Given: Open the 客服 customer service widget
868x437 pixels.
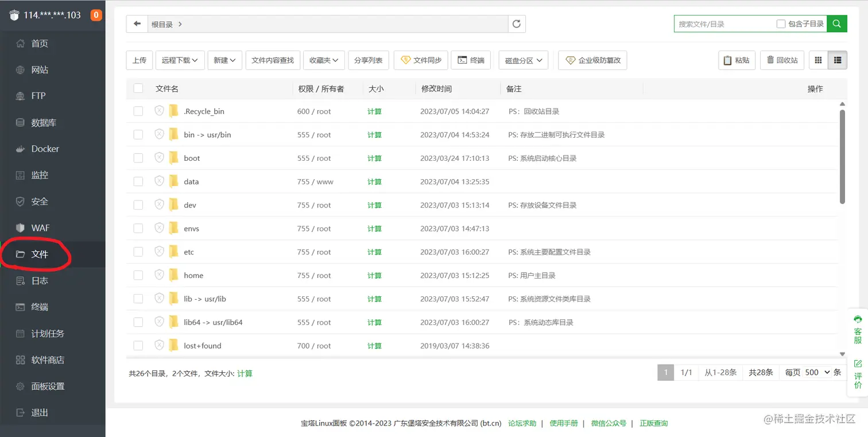Looking at the screenshot, I should pyautogui.click(x=858, y=329).
